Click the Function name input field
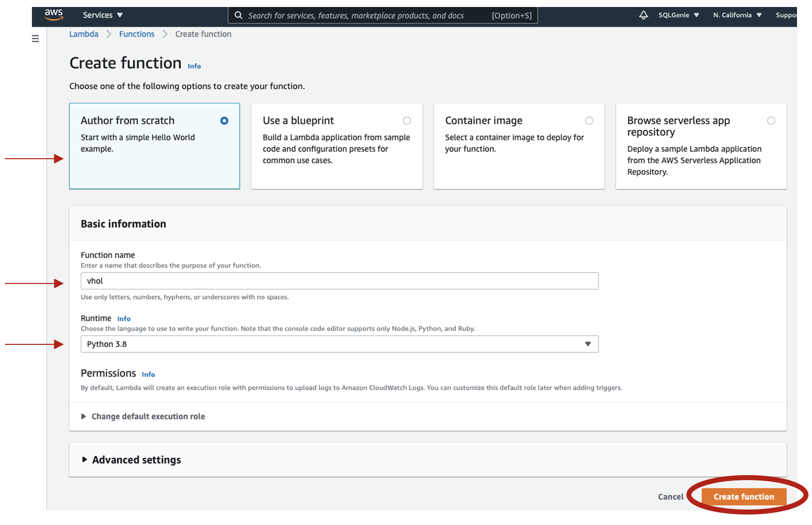812x525 pixels. [x=339, y=281]
